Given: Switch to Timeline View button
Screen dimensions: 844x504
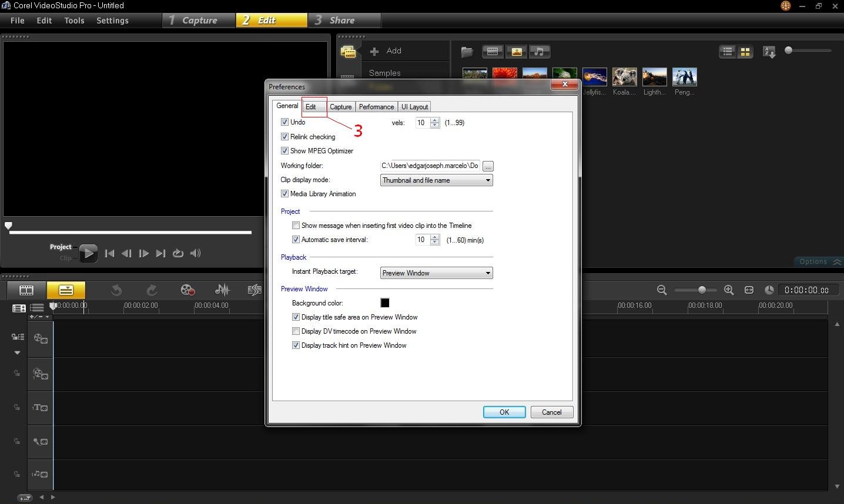Looking at the screenshot, I should [66, 290].
